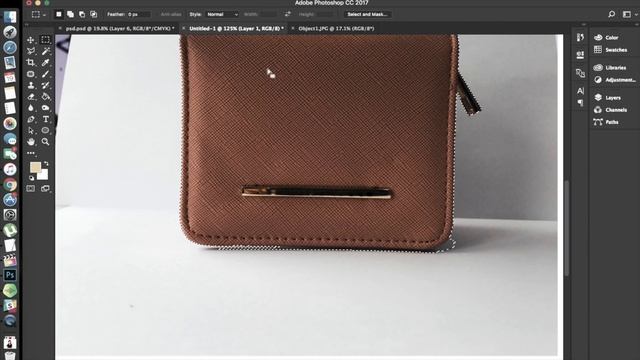Close the psd.psd document tab

pyautogui.click(x=60, y=29)
